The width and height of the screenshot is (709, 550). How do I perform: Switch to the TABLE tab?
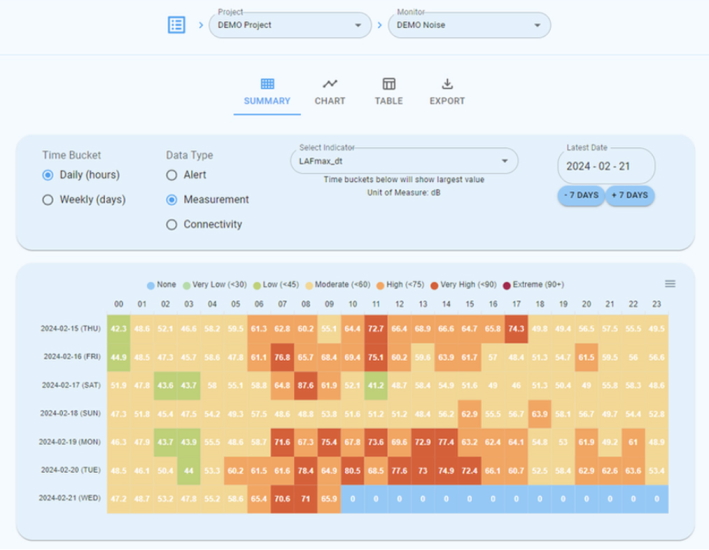(x=389, y=101)
